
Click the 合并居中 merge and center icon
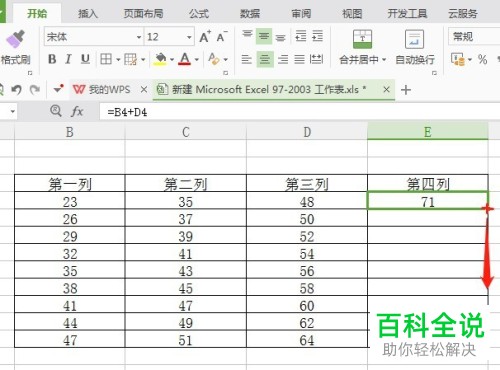click(362, 39)
